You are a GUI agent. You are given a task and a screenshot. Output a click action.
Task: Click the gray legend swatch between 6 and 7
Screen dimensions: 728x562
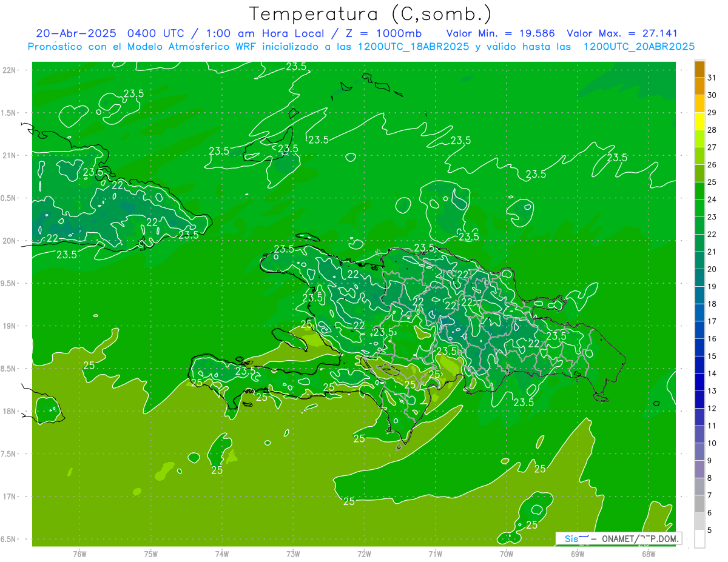(x=699, y=504)
